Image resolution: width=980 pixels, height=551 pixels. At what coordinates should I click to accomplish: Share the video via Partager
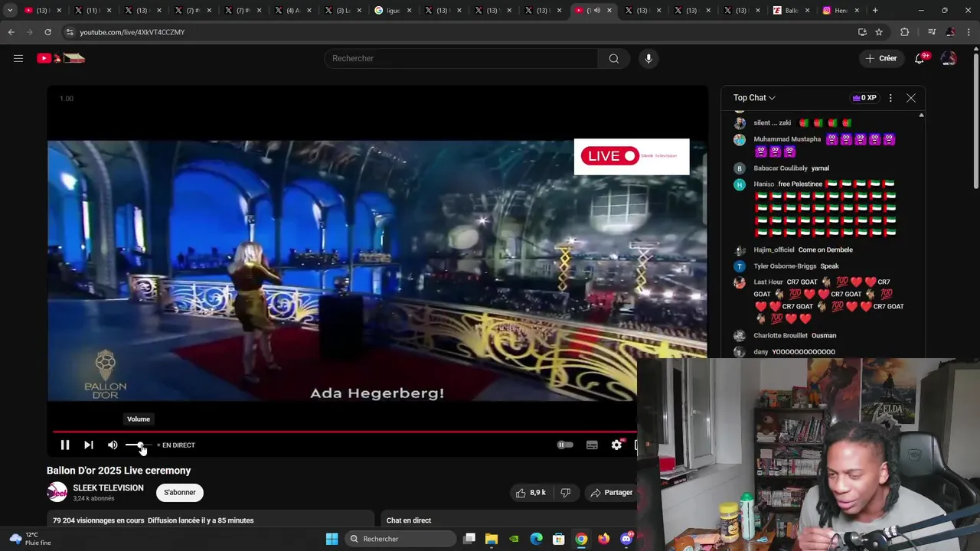click(611, 493)
